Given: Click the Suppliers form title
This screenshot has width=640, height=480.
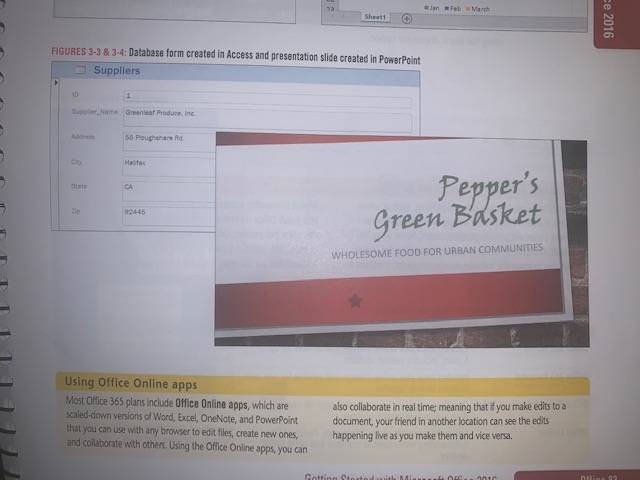Looking at the screenshot, I should [x=117, y=71].
